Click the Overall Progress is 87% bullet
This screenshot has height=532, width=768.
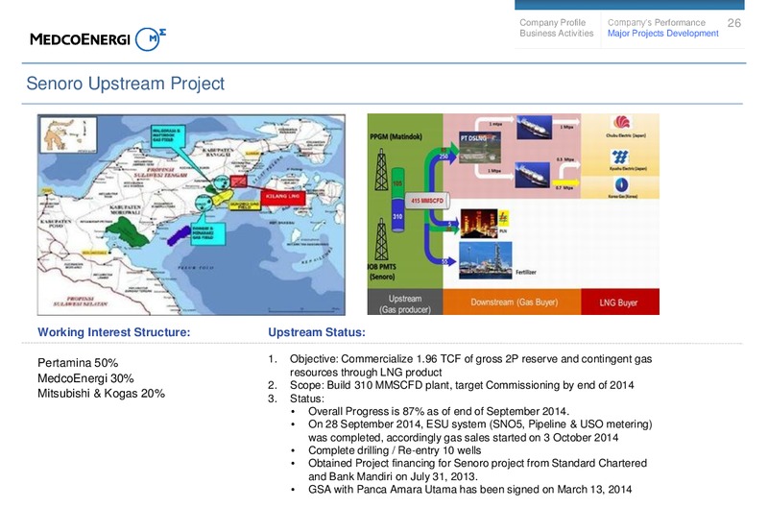point(439,411)
